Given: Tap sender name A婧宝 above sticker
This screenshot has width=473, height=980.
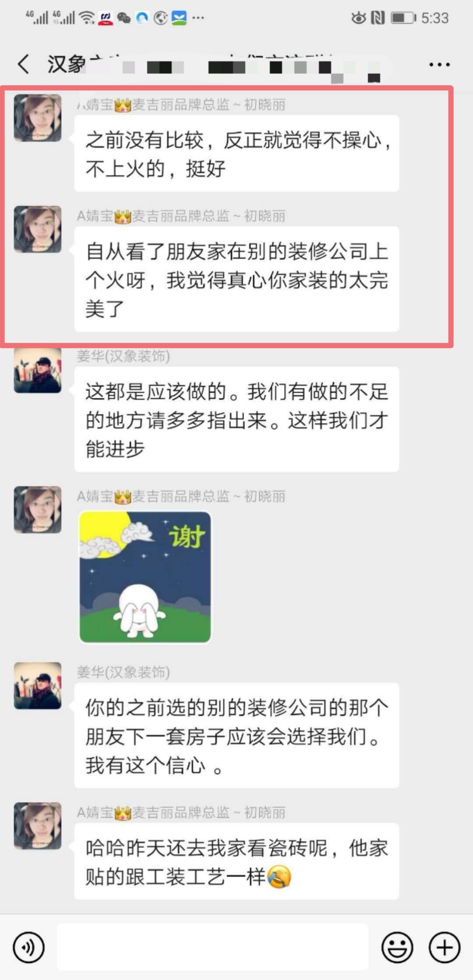Looking at the screenshot, I should coord(181,496).
